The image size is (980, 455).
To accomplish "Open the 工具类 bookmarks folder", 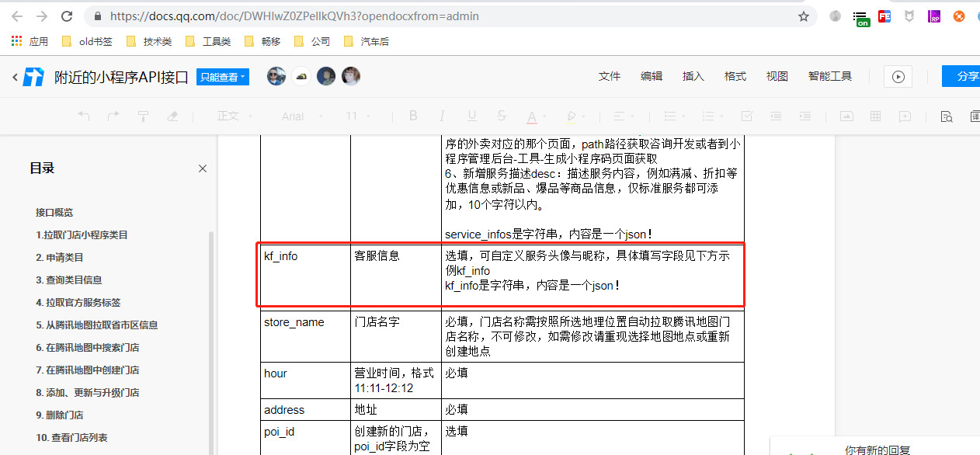I will (x=208, y=41).
